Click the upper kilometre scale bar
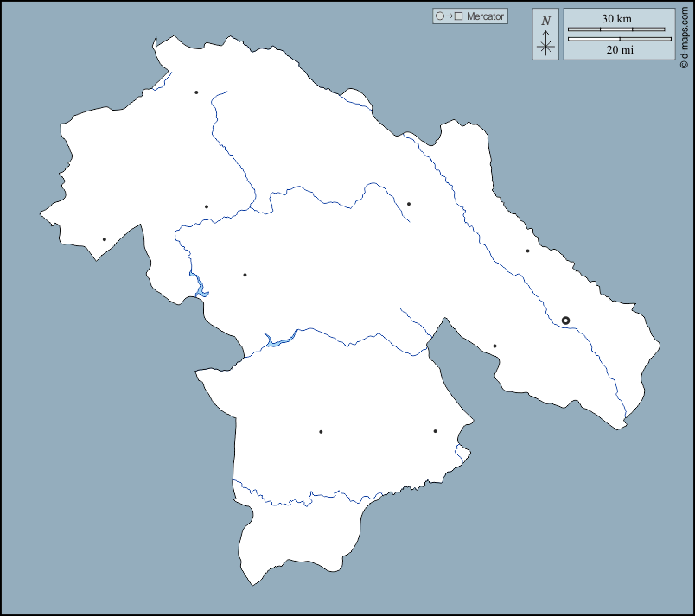The width and height of the screenshot is (695, 616). (x=616, y=29)
